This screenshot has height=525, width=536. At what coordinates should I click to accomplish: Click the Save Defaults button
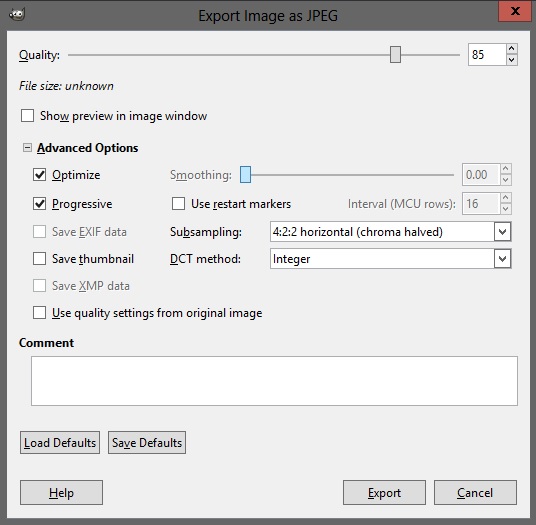coord(147,443)
